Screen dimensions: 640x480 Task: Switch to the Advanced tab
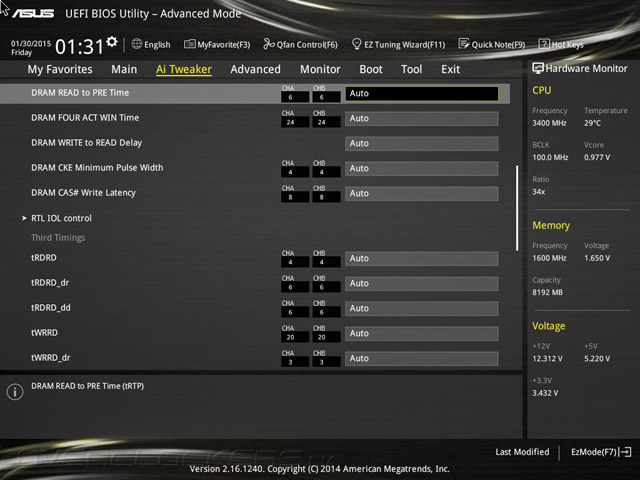256,69
